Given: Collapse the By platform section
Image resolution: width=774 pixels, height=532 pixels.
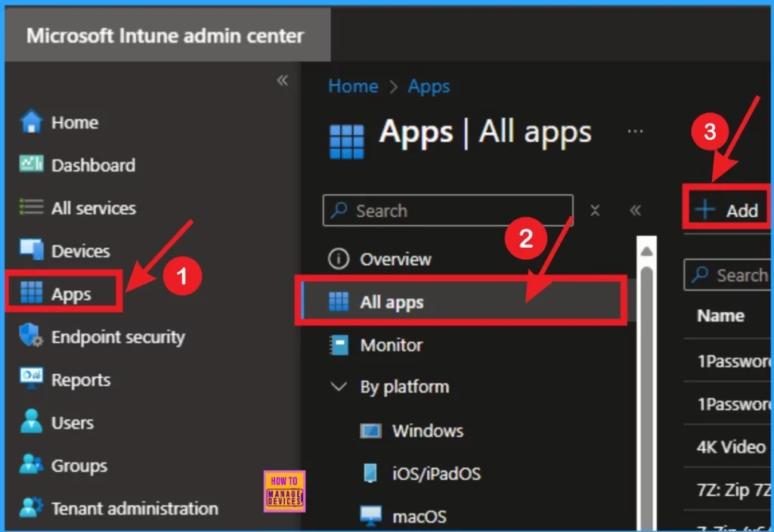Looking at the screenshot, I should point(339,386).
